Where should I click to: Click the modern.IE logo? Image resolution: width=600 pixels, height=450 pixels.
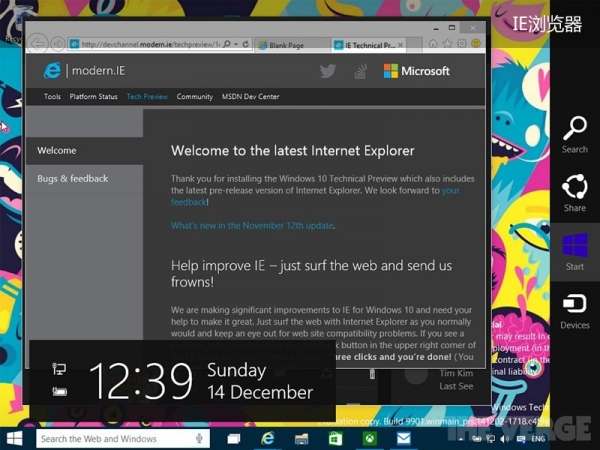click(x=84, y=70)
